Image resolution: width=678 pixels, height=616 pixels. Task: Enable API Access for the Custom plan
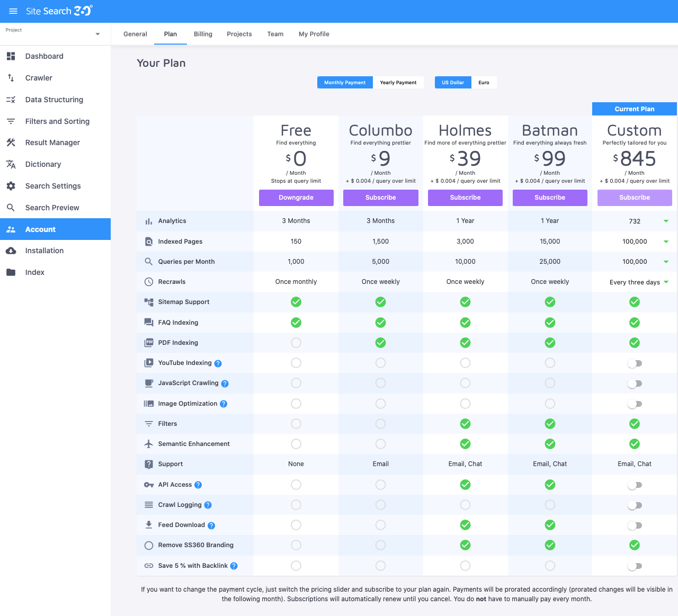pos(635,485)
